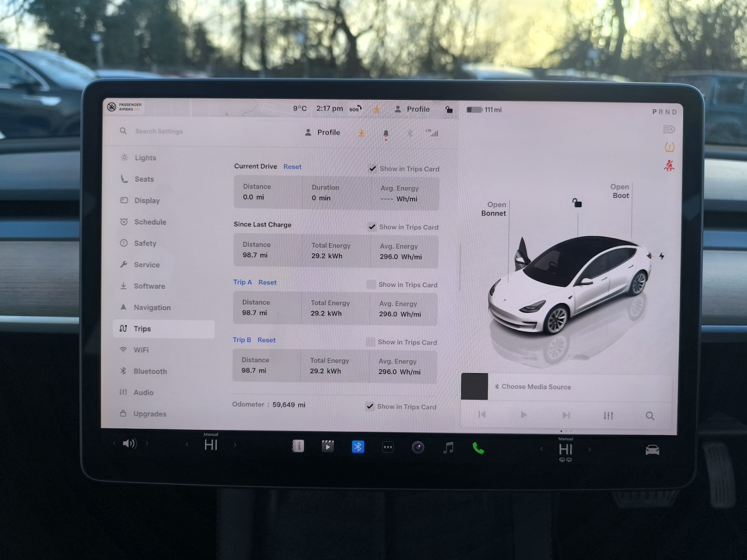747x560 pixels.
Task: Enable Show in Trips Card for Trip A
Action: click(x=371, y=284)
